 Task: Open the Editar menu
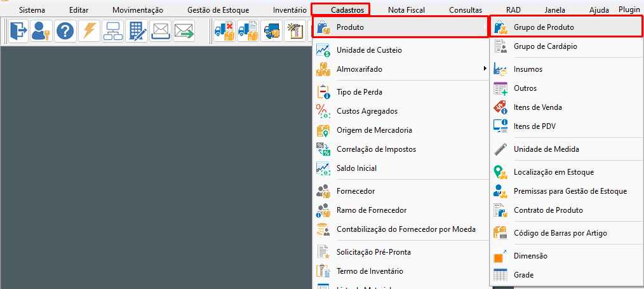click(x=79, y=10)
